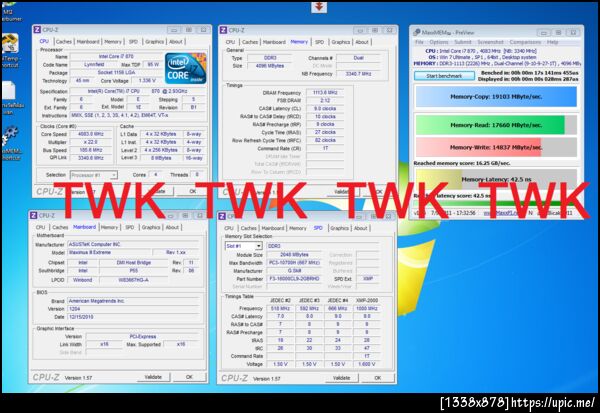This screenshot has height=413, width=600.
Task: Click the MaxxMEM title bar app icon
Action: (x=417, y=33)
